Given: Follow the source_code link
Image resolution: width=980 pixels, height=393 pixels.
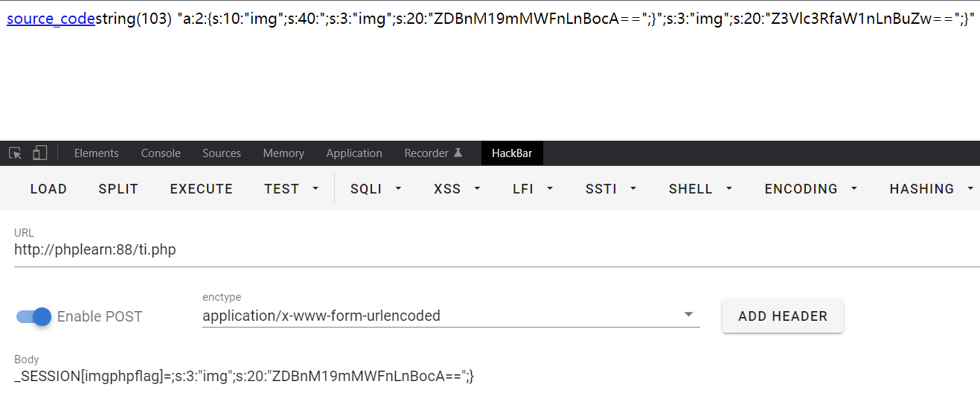Looking at the screenshot, I should pyautogui.click(x=51, y=19).
